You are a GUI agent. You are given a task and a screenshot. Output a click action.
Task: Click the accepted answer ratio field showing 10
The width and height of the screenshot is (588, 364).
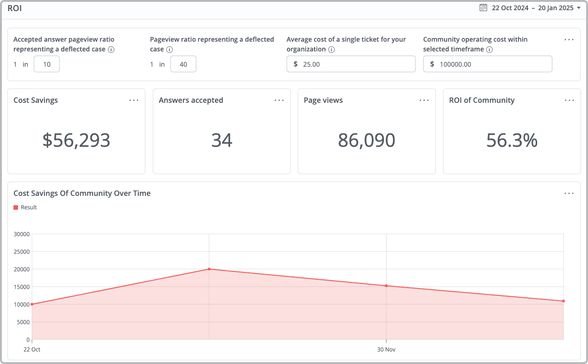47,64
